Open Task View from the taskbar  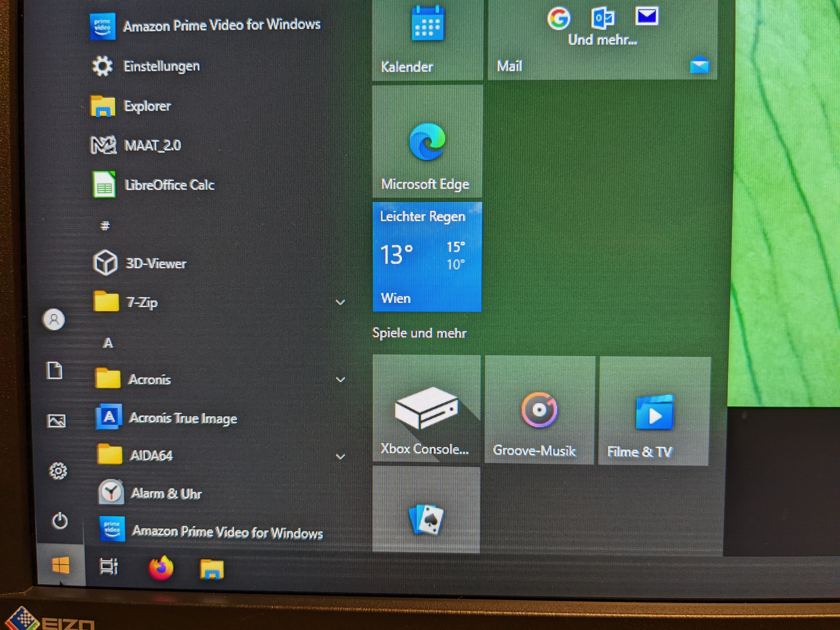[108, 567]
